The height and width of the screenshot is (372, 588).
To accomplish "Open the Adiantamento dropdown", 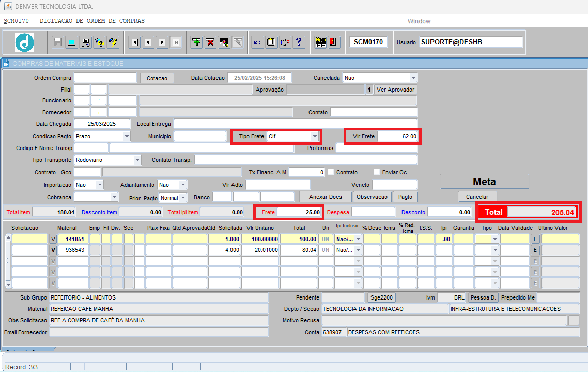I will [x=183, y=185].
